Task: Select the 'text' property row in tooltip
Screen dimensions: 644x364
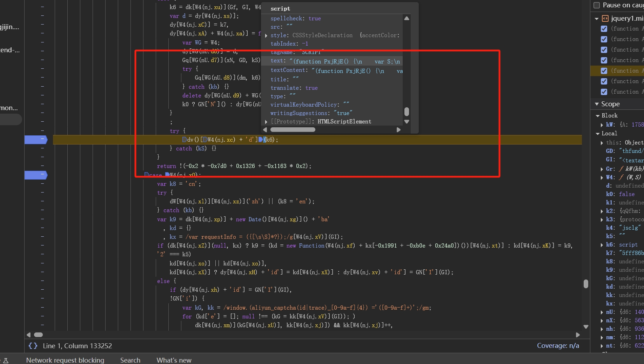Action: (x=333, y=61)
